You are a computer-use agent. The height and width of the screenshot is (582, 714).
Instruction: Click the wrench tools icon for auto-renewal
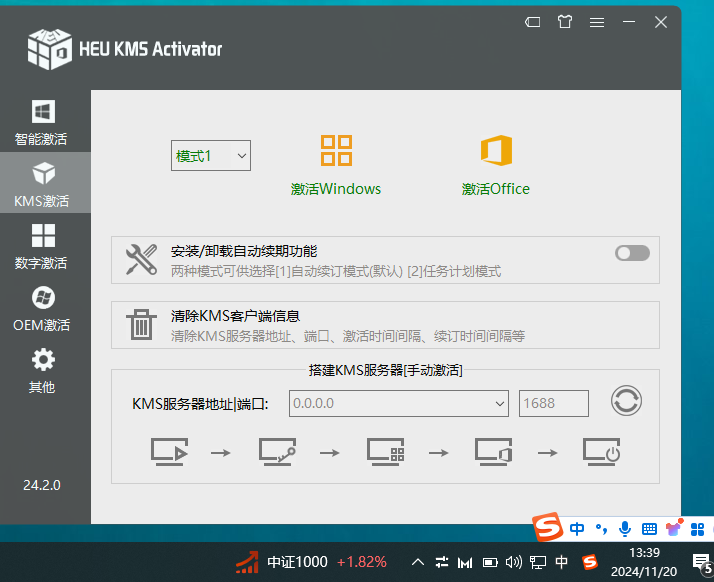[x=141, y=260]
